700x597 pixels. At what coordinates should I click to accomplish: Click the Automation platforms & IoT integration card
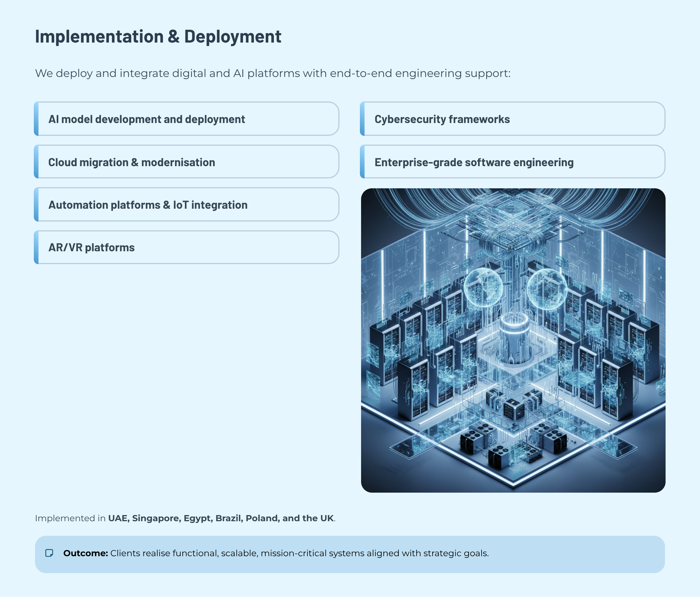pos(186,205)
